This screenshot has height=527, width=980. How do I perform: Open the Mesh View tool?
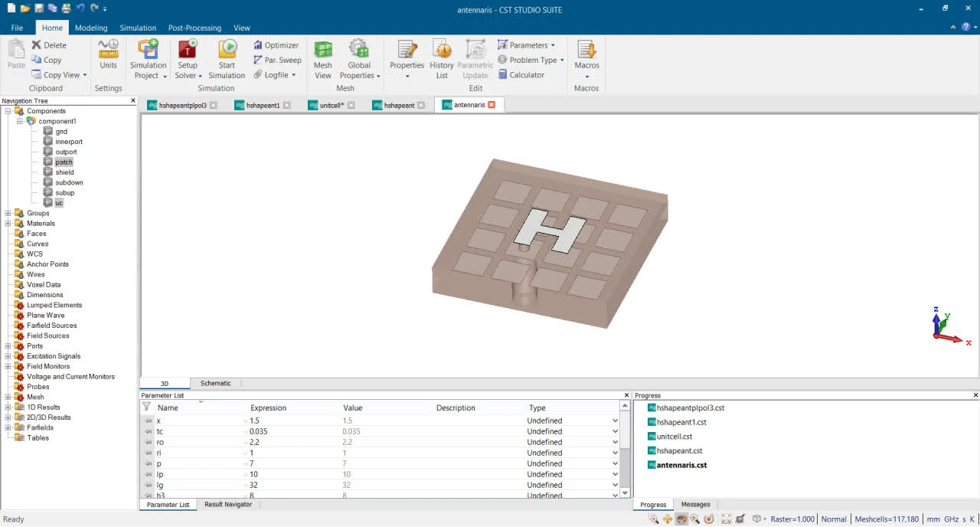[323, 51]
